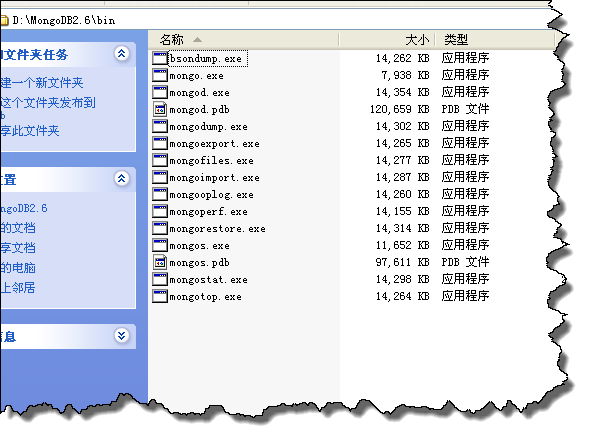Click PDB 文件 type of mongos.pdb

coord(466,262)
